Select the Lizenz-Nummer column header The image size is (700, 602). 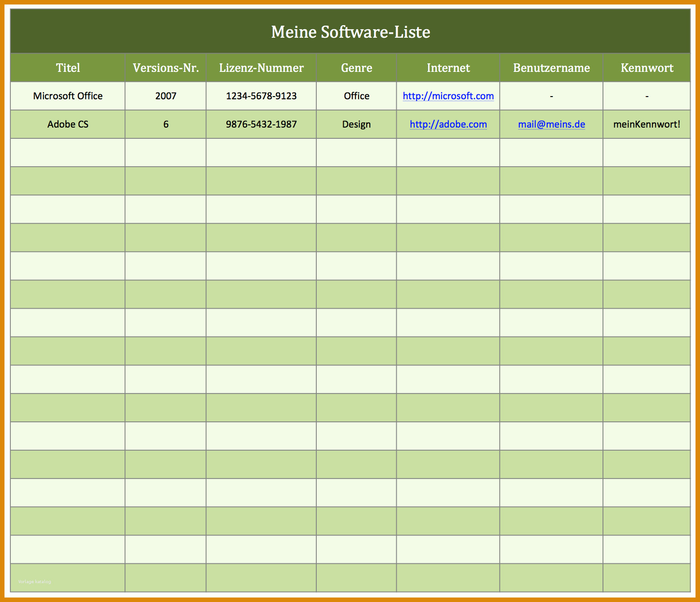click(261, 68)
